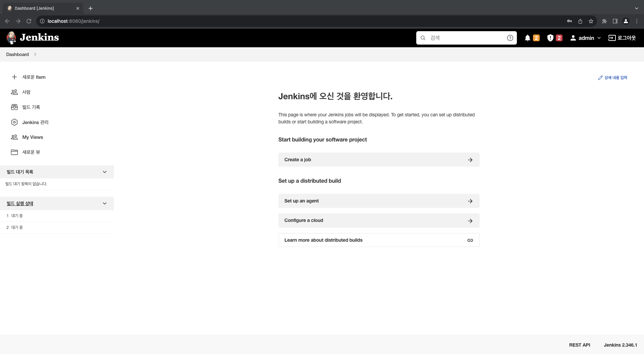
Task: Open security warnings via the shield icon
Action: pos(550,38)
